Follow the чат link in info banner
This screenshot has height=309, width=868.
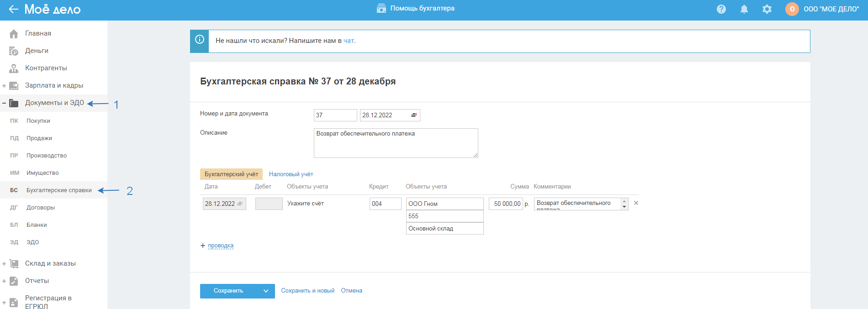click(349, 41)
